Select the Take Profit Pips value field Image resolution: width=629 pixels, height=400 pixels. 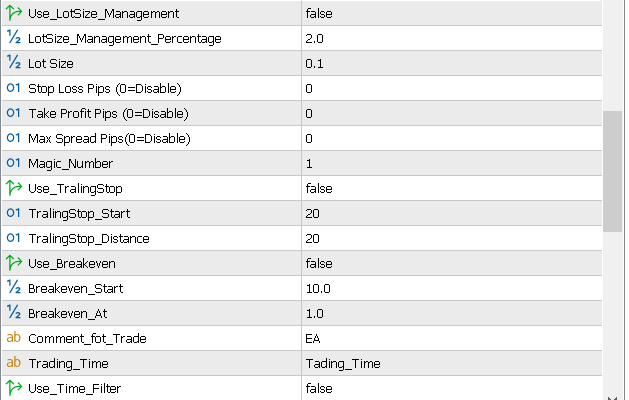click(450, 113)
